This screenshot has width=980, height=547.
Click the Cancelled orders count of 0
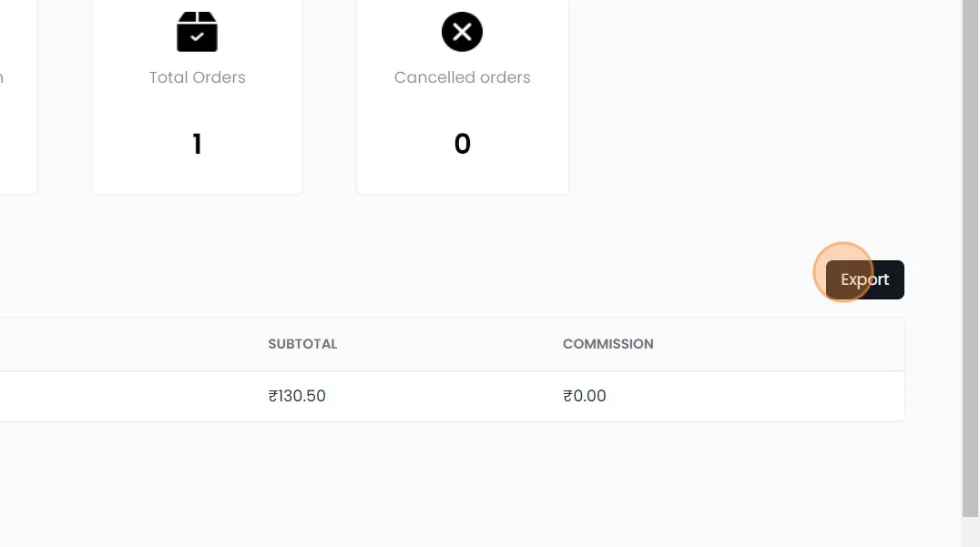click(x=462, y=144)
